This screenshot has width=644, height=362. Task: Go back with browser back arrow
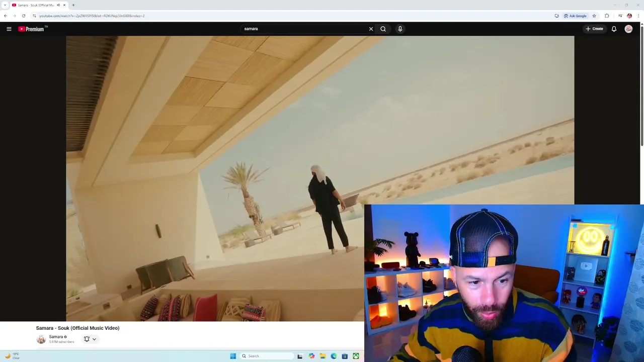pyautogui.click(x=6, y=16)
